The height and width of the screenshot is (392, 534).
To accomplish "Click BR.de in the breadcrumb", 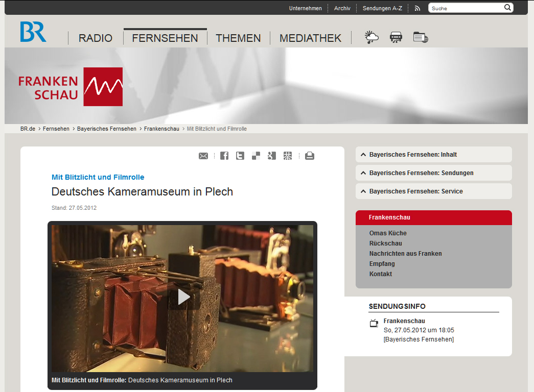I will coord(28,129).
